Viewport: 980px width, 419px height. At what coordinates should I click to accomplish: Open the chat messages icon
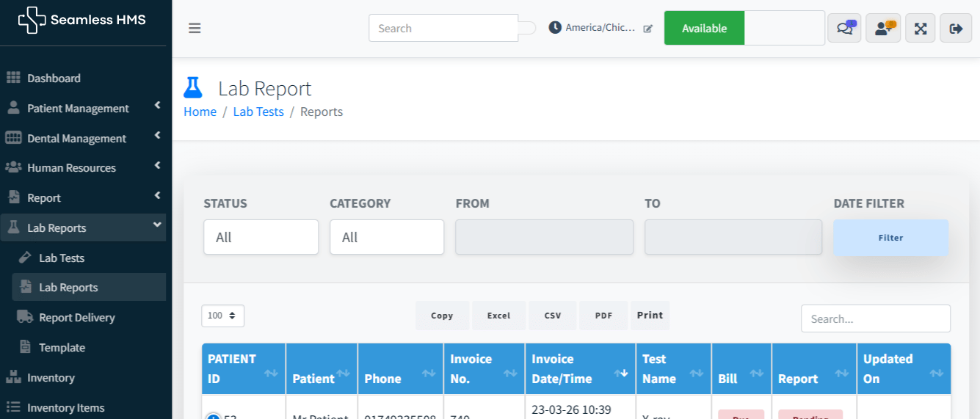pyautogui.click(x=844, y=28)
